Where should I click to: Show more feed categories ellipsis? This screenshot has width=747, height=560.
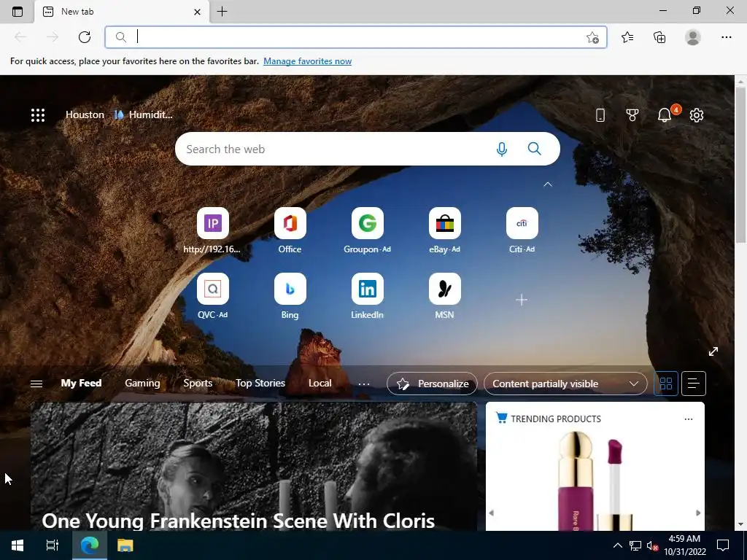(364, 384)
